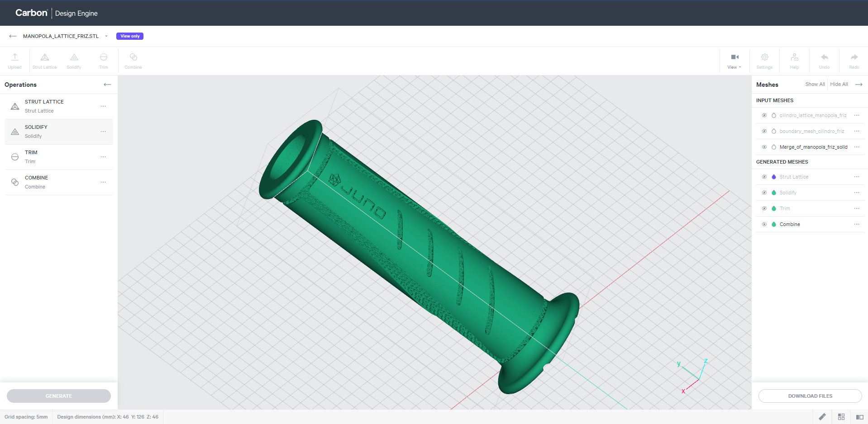Toggle visibility of Strut Lattice generated mesh
Image resolution: width=868 pixels, height=424 pixels.
(x=764, y=177)
